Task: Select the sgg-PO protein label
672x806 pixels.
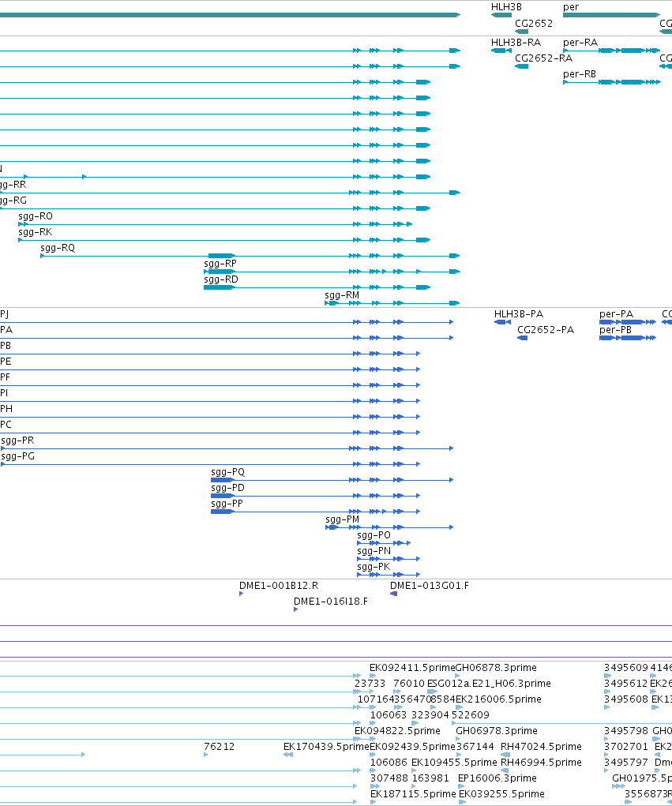Action: pyautogui.click(x=374, y=535)
